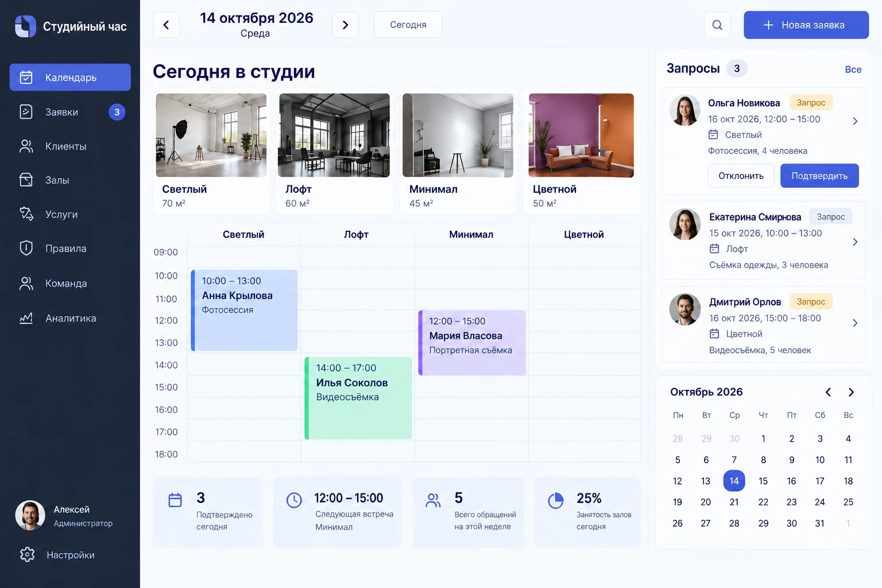The image size is (882, 588).
Task: Open the Аналитика section
Action: click(70, 318)
